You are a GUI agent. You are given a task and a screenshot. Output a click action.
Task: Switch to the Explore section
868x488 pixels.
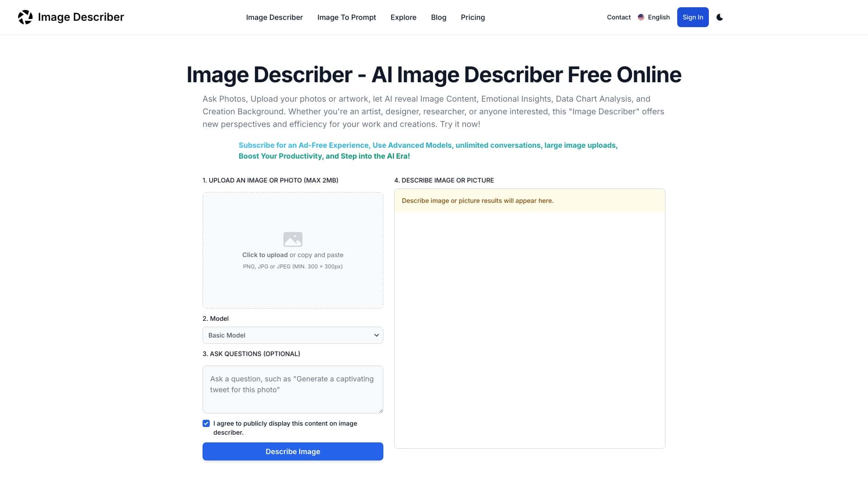pos(403,17)
